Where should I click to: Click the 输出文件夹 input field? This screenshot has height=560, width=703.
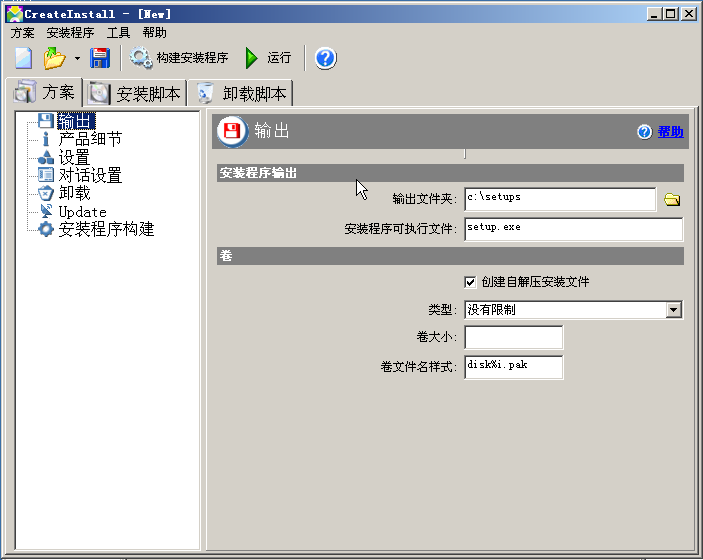point(560,199)
